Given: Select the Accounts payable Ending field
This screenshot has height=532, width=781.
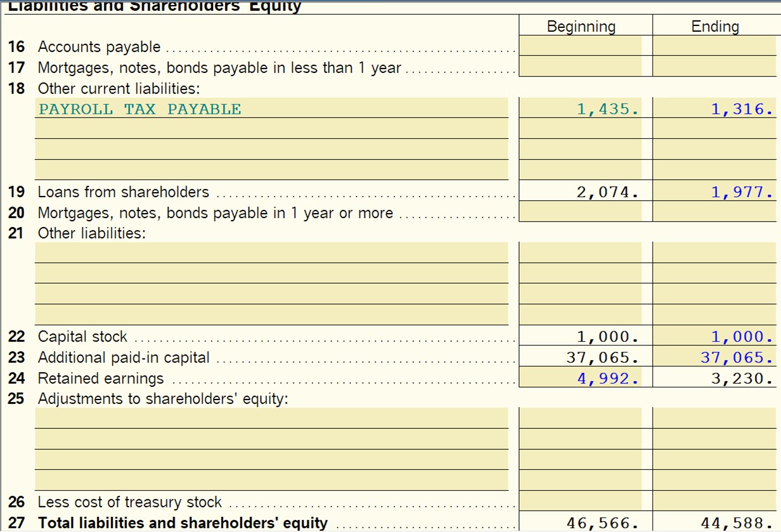Looking at the screenshot, I should (714, 46).
